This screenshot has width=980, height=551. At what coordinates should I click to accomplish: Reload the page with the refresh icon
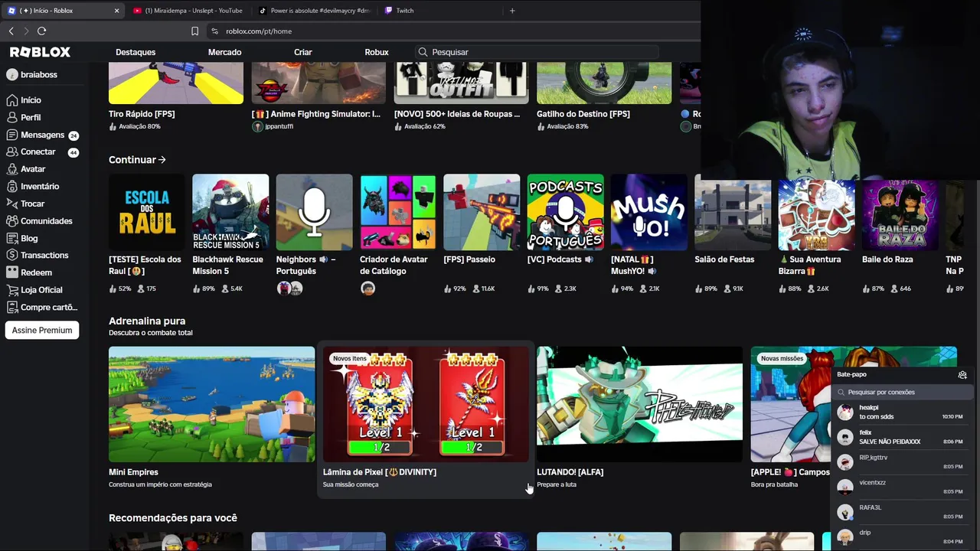pos(41,31)
